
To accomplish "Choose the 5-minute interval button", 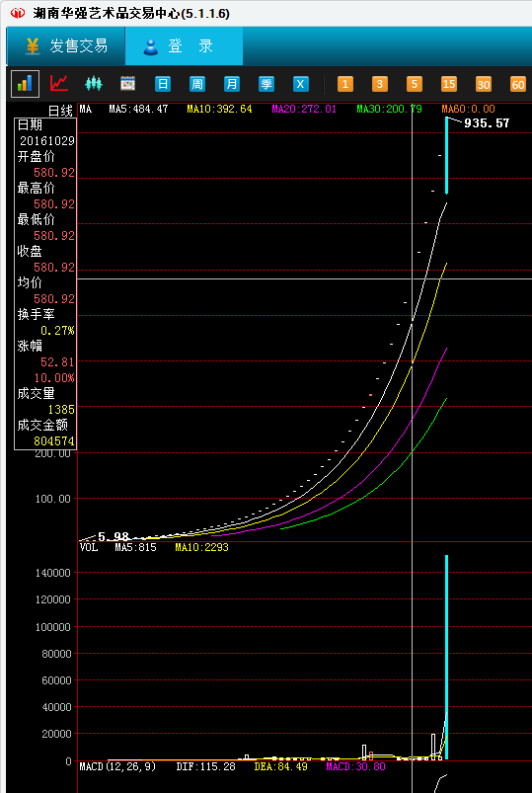I will pos(415,84).
